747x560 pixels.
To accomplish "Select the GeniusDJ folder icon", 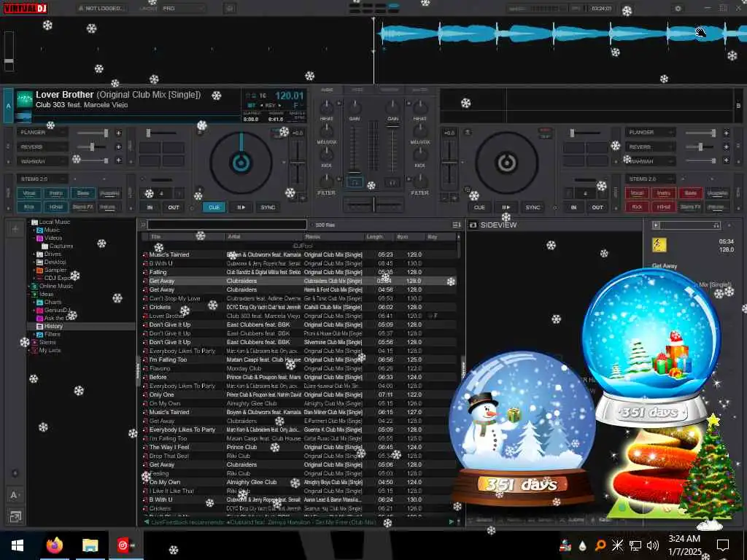I will click(40, 310).
